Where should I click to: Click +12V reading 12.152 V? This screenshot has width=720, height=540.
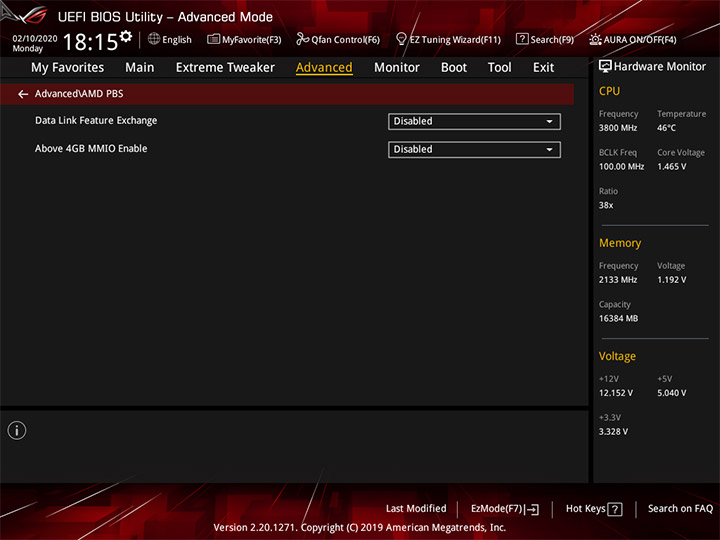click(615, 393)
